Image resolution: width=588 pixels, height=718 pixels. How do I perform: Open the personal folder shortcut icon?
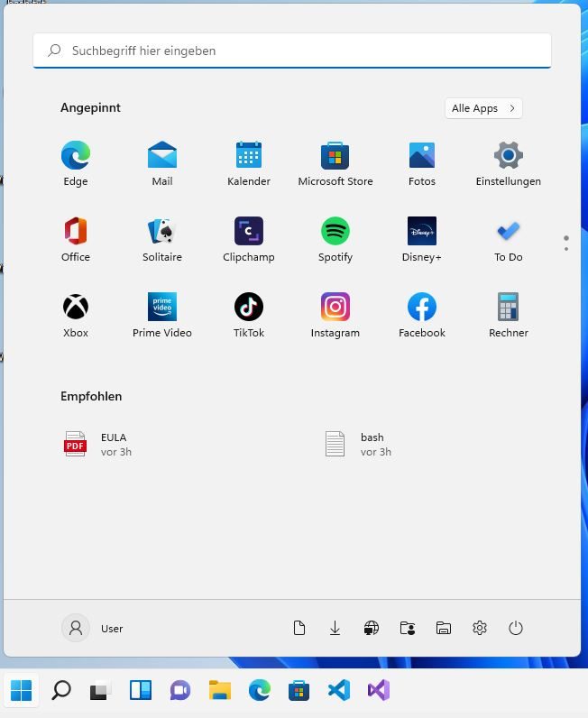[408, 628]
